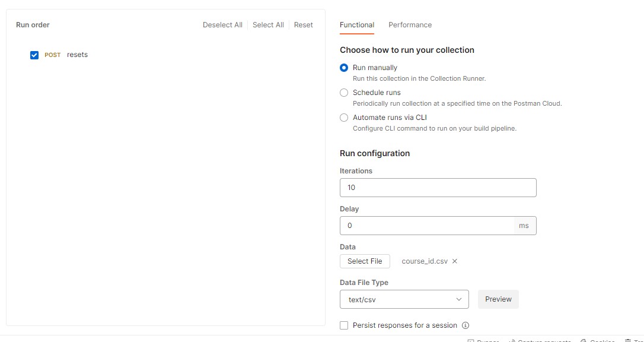Switch to the Functional tab

(357, 25)
